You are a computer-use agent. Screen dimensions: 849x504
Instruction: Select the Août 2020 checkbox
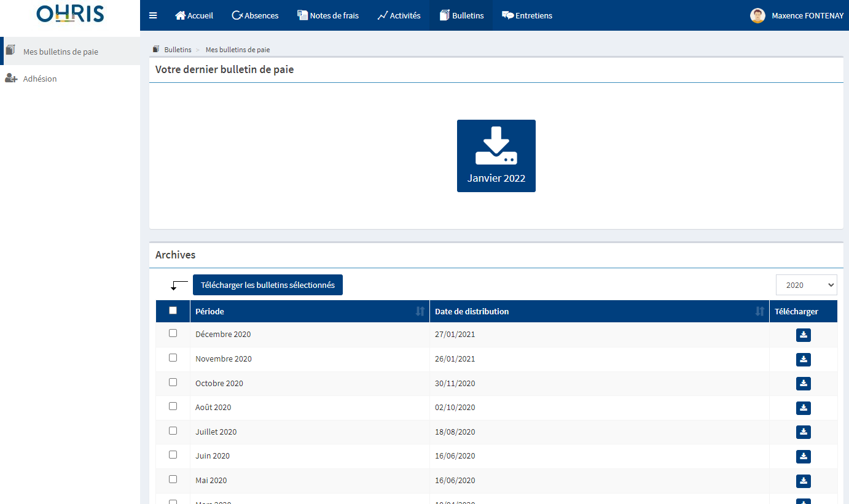pos(173,406)
